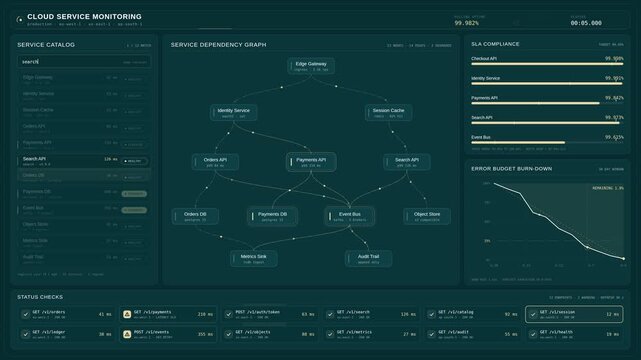Select Session Cache row in Service Catalog
Viewport: 641px width, 360px height.
coord(84,112)
